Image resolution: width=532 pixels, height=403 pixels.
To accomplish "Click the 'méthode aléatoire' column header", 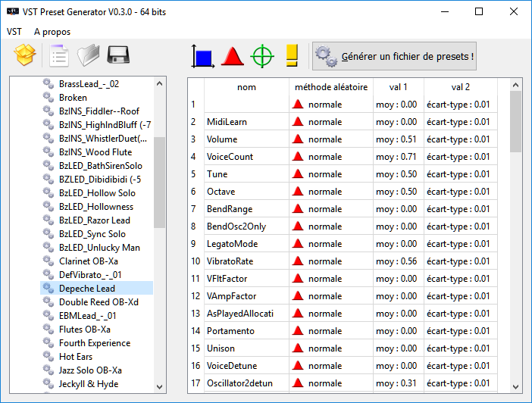I will tap(331, 87).
